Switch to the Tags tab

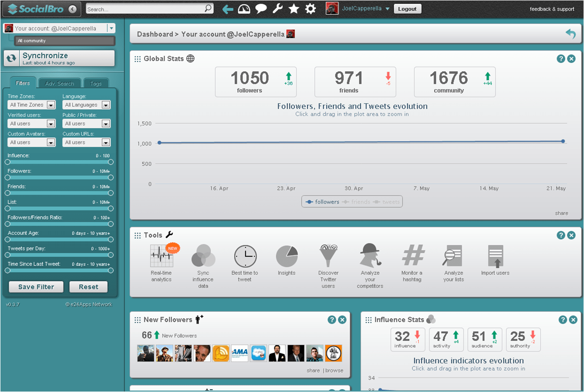[x=96, y=83]
